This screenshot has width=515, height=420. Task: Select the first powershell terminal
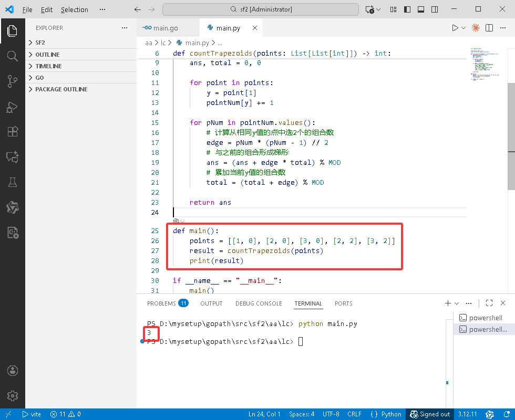(x=484, y=318)
